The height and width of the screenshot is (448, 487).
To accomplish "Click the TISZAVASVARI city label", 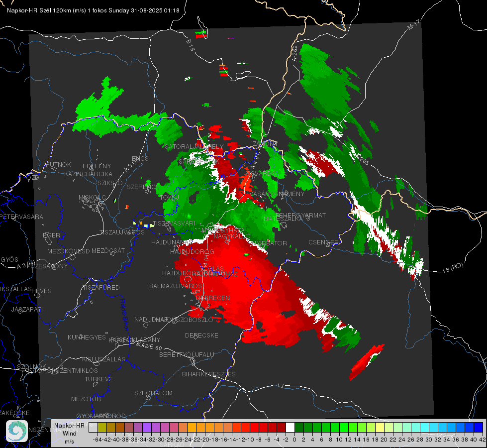I will click(x=174, y=223).
